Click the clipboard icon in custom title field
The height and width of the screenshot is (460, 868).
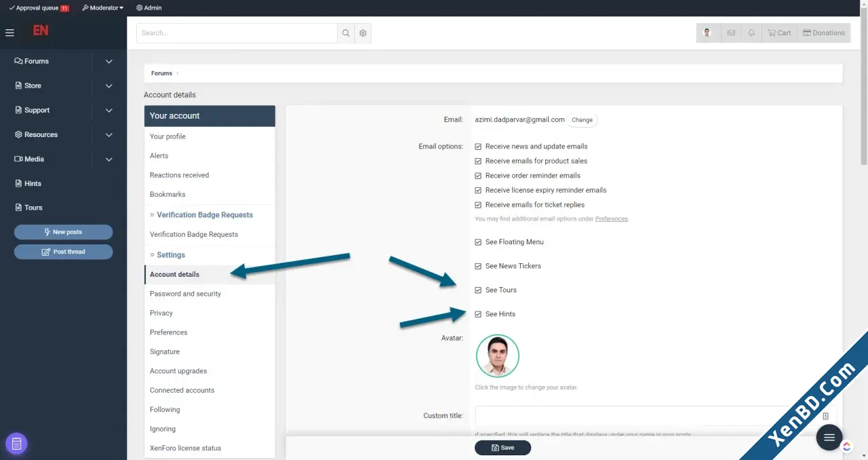[x=826, y=416]
